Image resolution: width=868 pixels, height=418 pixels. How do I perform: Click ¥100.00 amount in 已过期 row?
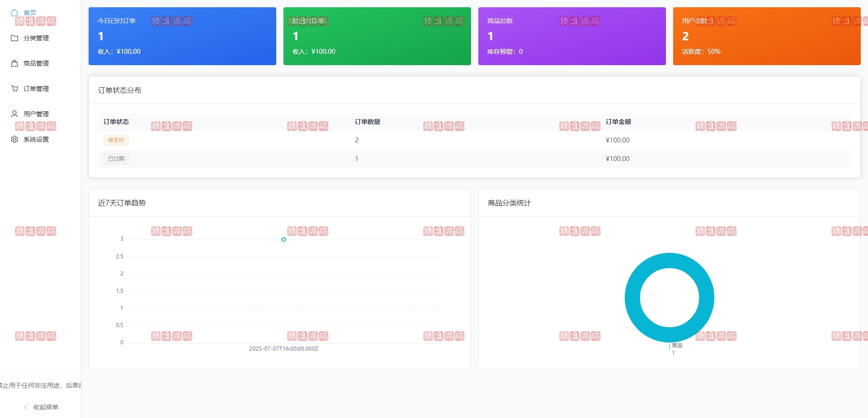(x=618, y=159)
